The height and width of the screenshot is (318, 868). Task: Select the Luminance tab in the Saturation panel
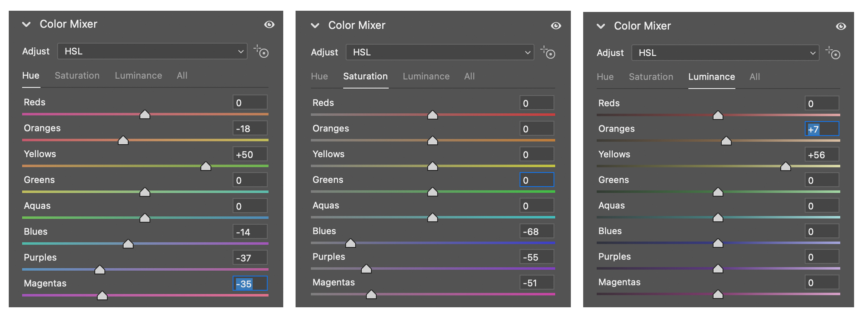(x=426, y=76)
